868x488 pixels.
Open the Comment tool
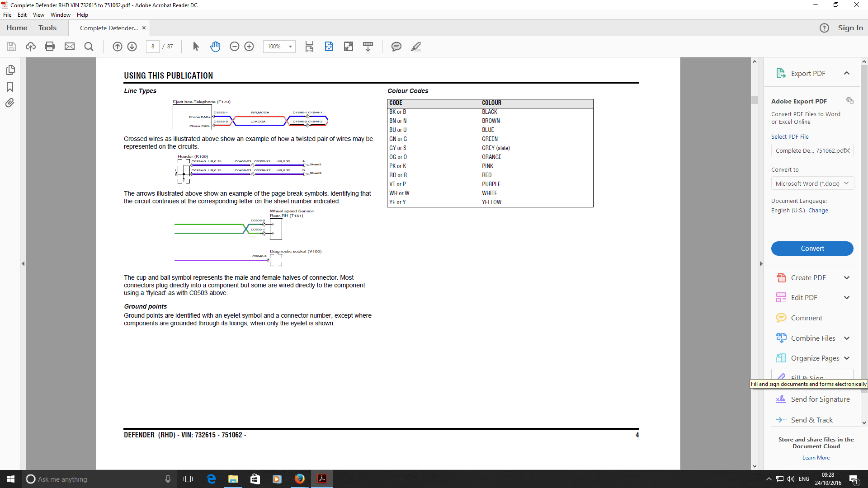click(x=807, y=318)
